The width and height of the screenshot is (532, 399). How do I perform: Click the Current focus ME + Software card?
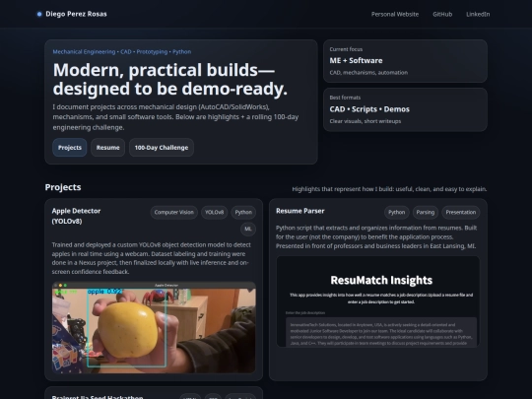tap(405, 61)
